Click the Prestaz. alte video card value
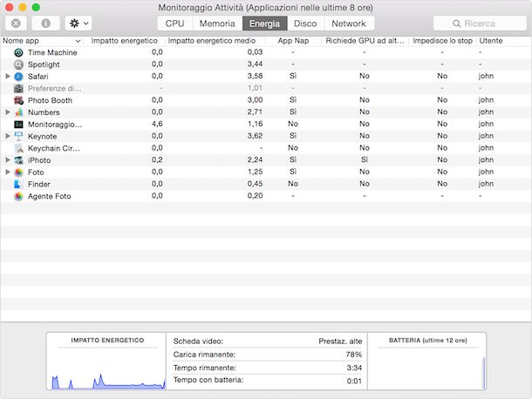The image size is (532, 399). coord(340,342)
